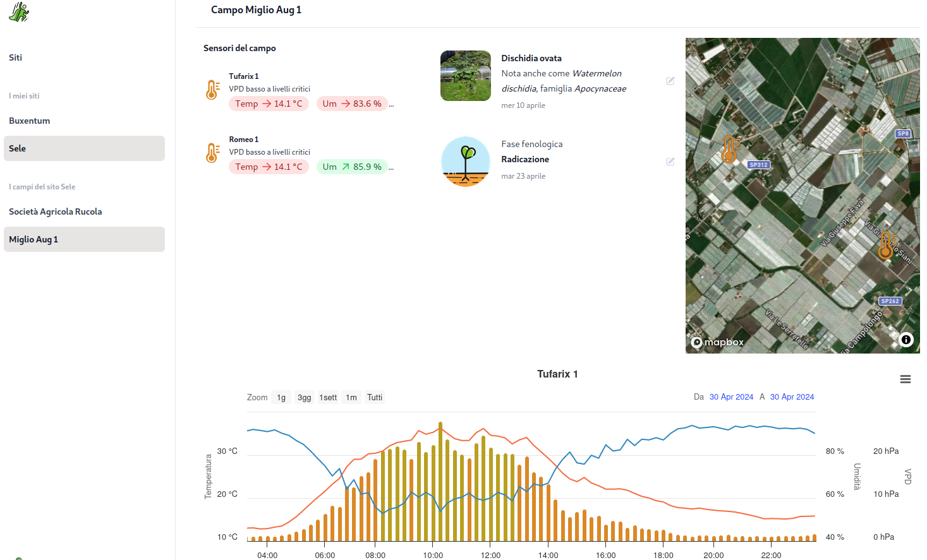The image size is (927, 560).
Task: Click the Romeo 1 thermometer sensor icon
Action: coord(212,153)
